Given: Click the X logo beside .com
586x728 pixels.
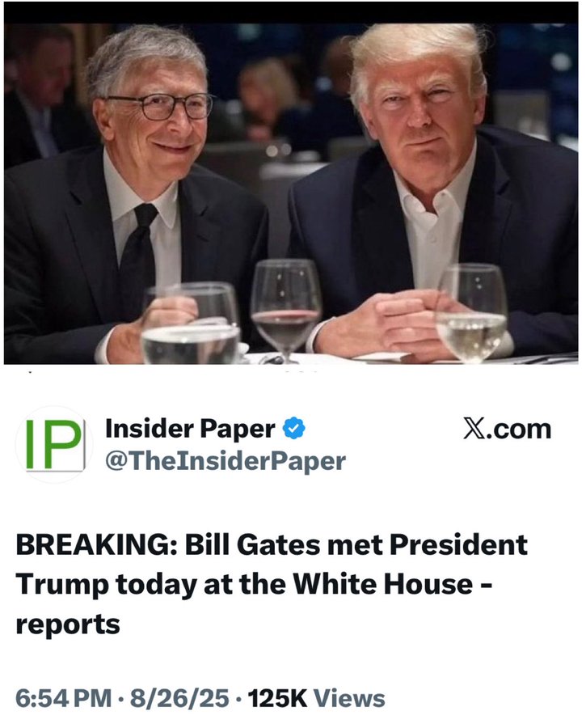Looking at the screenshot, I should click(x=474, y=428).
